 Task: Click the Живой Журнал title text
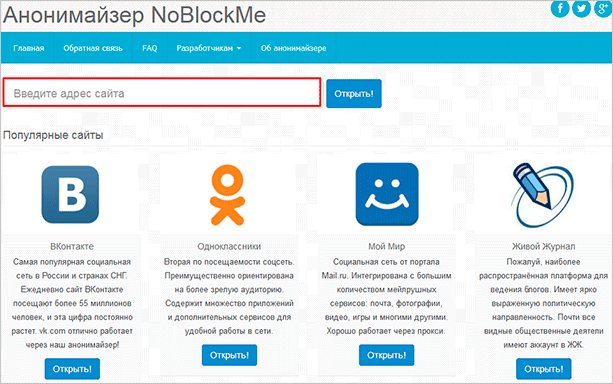coord(544,246)
